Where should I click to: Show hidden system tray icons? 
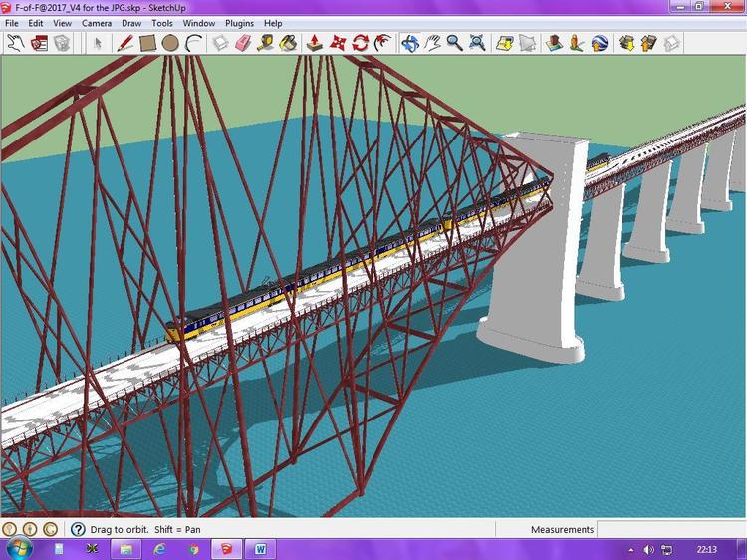coord(630,549)
